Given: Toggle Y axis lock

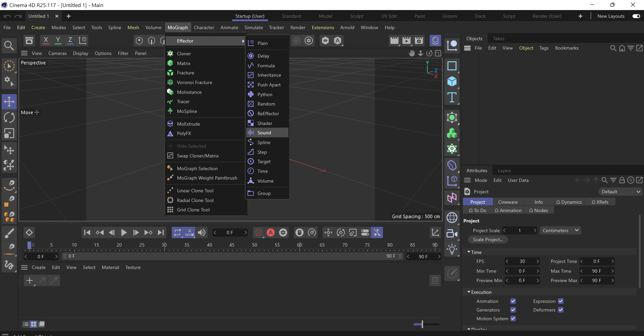Looking at the screenshot, I should pos(58,41).
